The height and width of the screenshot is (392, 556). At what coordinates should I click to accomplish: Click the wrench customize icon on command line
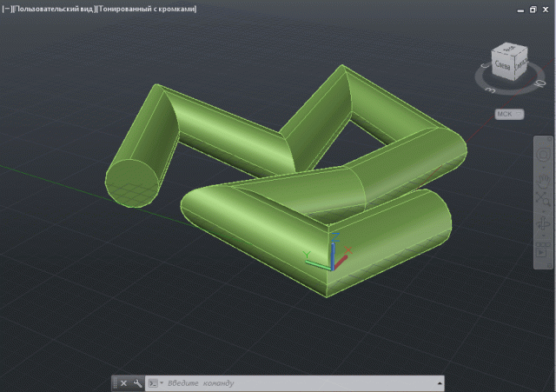tap(136, 382)
